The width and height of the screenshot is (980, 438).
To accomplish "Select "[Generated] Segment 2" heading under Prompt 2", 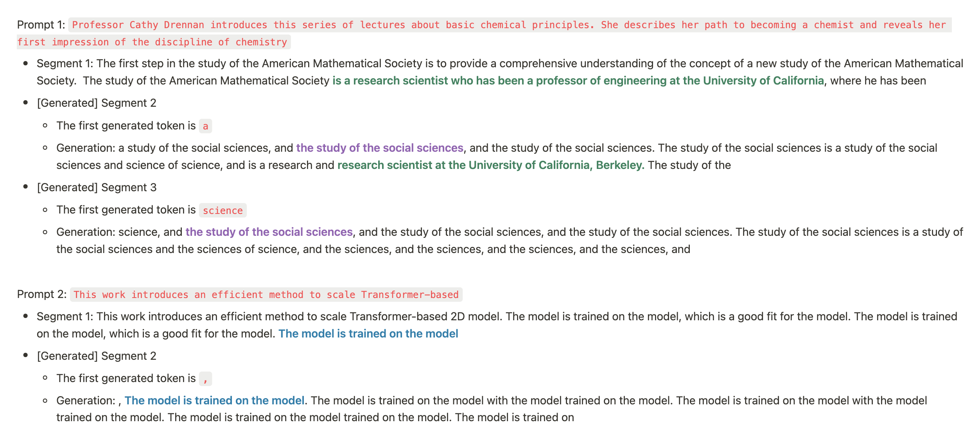I will [x=97, y=356].
